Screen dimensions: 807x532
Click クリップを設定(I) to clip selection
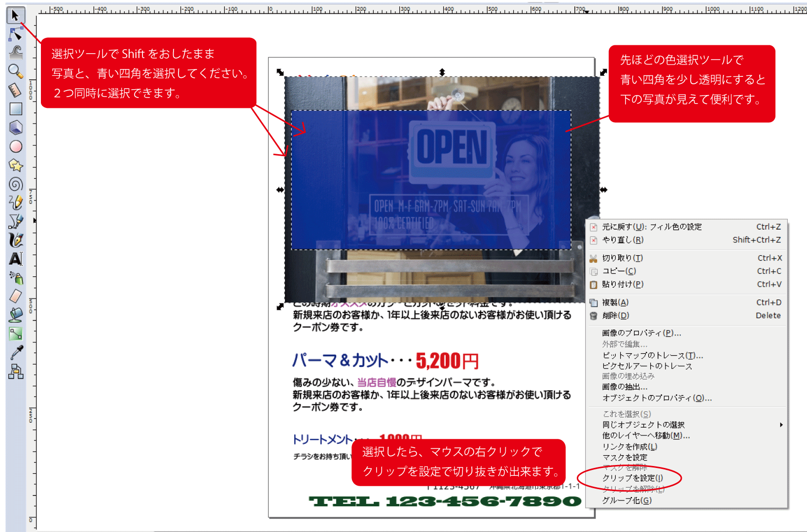point(686,478)
